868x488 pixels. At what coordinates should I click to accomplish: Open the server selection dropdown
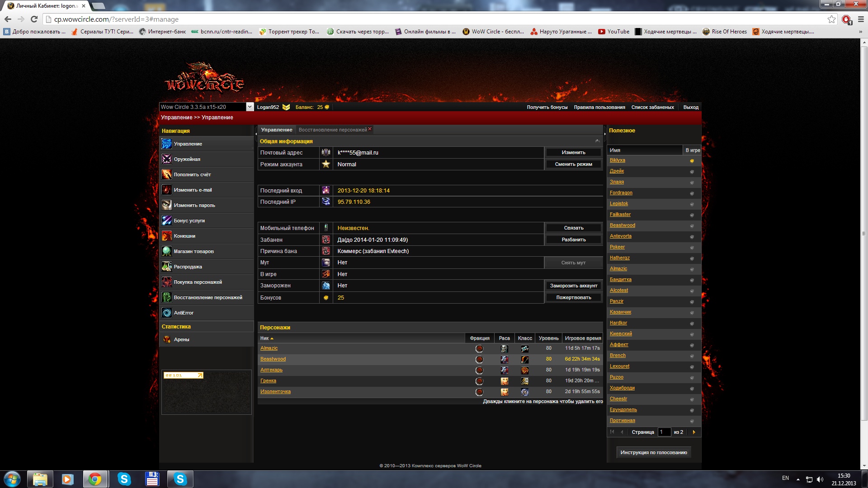250,107
